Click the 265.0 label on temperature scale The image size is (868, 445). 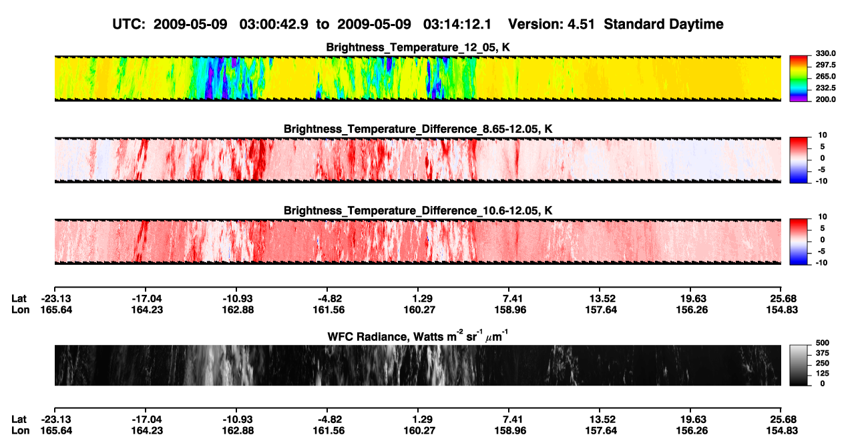[x=825, y=77]
